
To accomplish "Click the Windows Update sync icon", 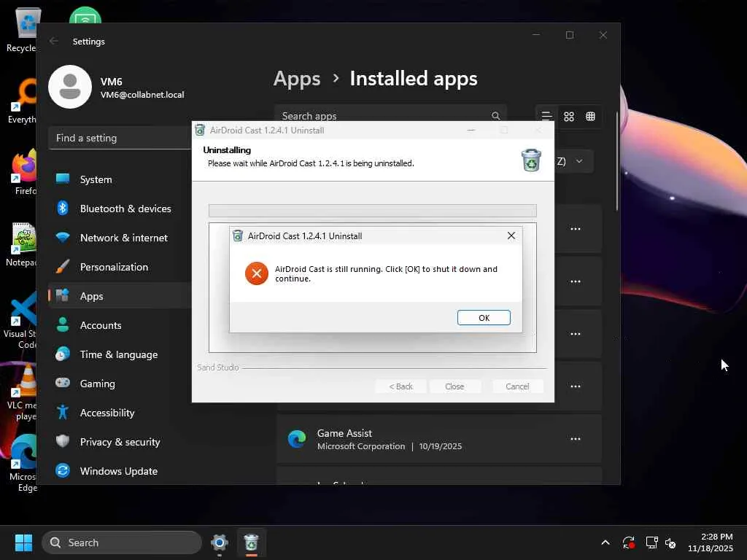I will pos(63,470).
